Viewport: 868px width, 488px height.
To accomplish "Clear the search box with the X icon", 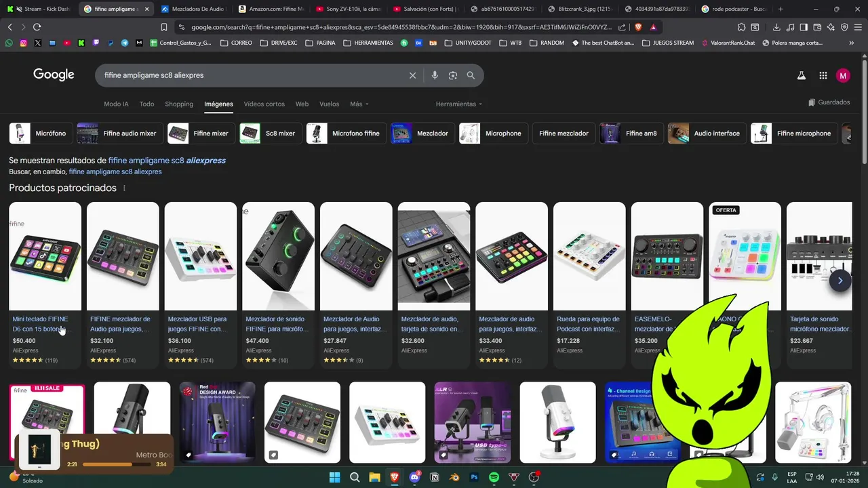I will coord(412,75).
